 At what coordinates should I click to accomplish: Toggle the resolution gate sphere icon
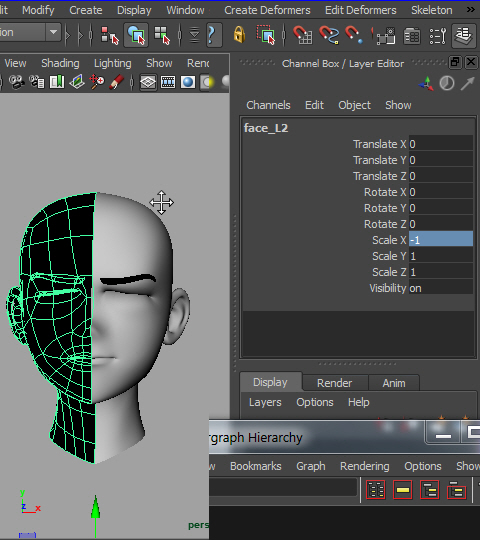pyautogui.click(x=188, y=82)
